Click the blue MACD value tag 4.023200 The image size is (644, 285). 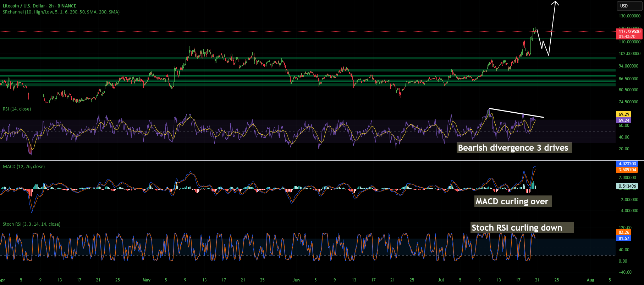[627, 164]
